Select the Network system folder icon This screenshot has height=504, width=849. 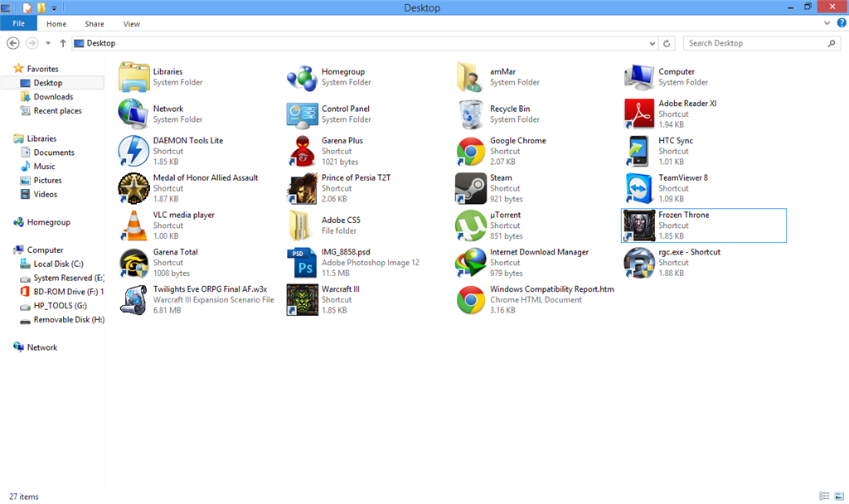[133, 114]
